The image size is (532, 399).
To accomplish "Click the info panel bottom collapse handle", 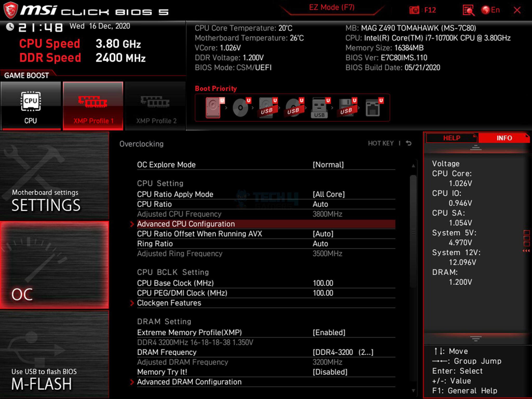I will [x=476, y=338].
